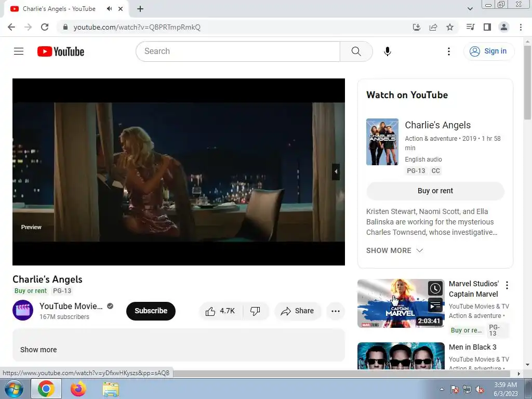The width and height of the screenshot is (532, 399).
Task: Focus the YouTube Search input field
Action: pos(238,51)
